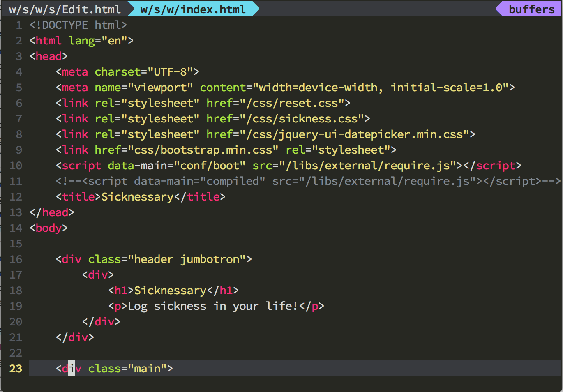Click the closing div tag on line 20
Viewport: 563px width, 392px height.
click(101, 322)
